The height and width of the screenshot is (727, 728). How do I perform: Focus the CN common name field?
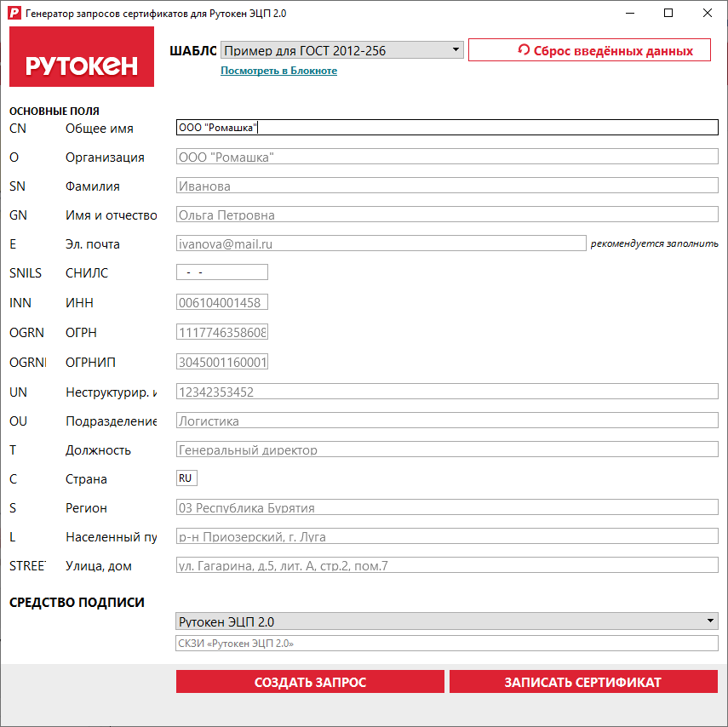pos(447,128)
